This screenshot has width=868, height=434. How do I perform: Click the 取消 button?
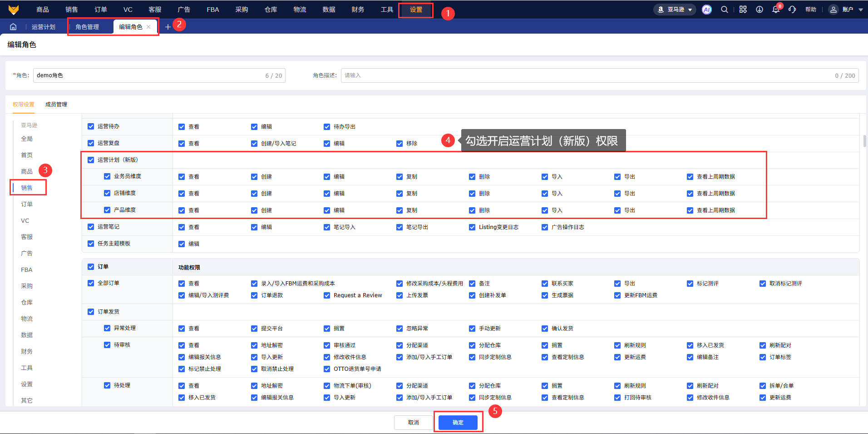(413, 422)
